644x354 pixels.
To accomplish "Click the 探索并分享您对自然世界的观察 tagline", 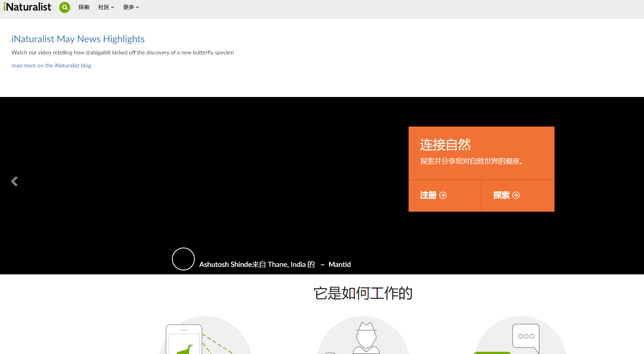I will (x=472, y=161).
